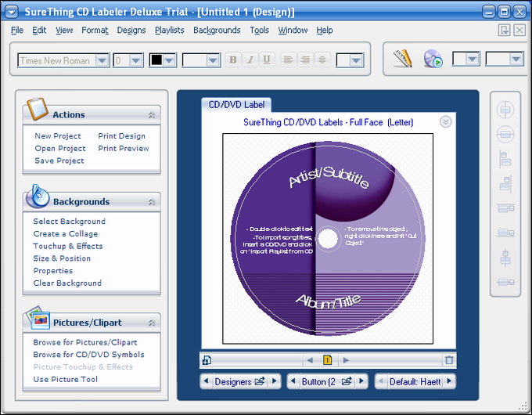The height and width of the screenshot is (415, 532).
Task: Open the Designs menu
Action: click(131, 31)
